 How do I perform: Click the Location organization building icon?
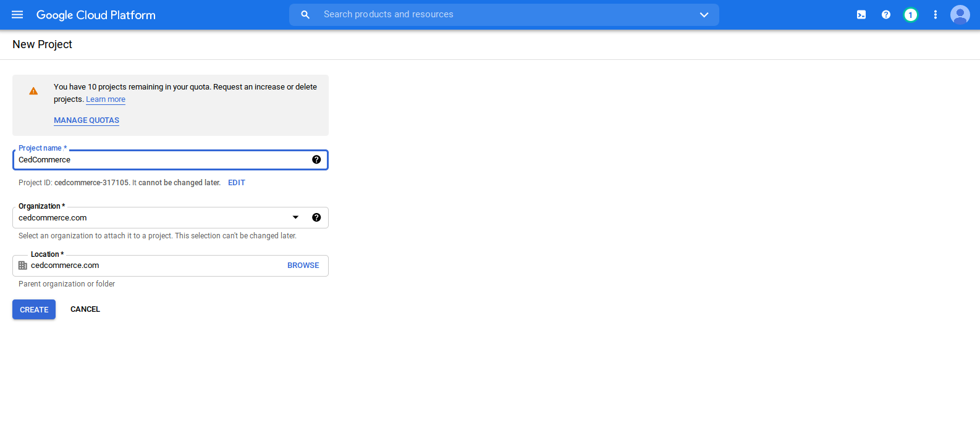[x=23, y=265]
